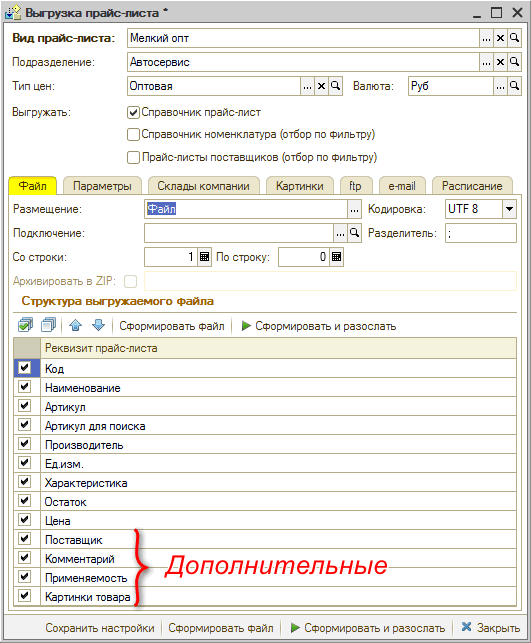Click the ellipsis button of Размещение field
Viewport: 531px width, 643px height.
click(354, 210)
